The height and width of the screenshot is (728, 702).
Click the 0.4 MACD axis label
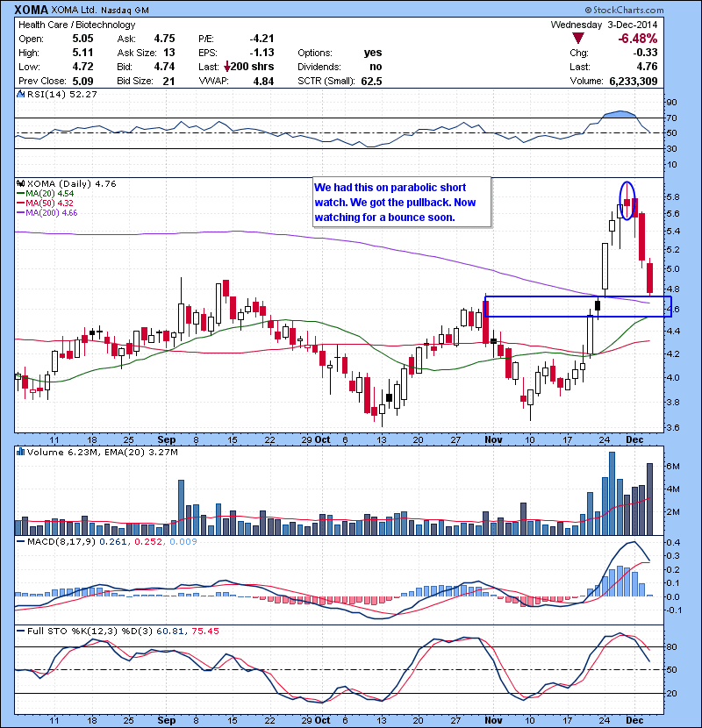(673, 542)
